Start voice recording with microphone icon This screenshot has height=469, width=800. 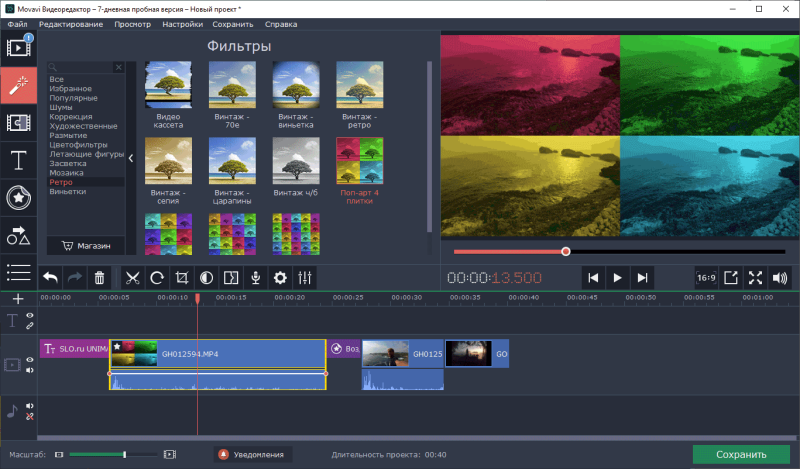256,277
